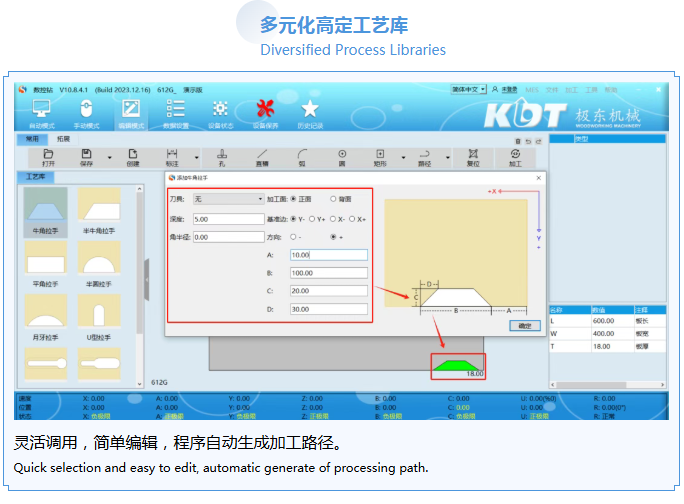
Task: Select 背面 back side radio button
Action: click(333, 199)
